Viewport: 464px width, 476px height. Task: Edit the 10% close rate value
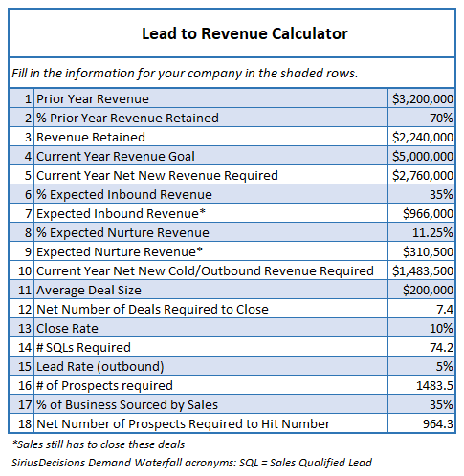click(x=421, y=328)
